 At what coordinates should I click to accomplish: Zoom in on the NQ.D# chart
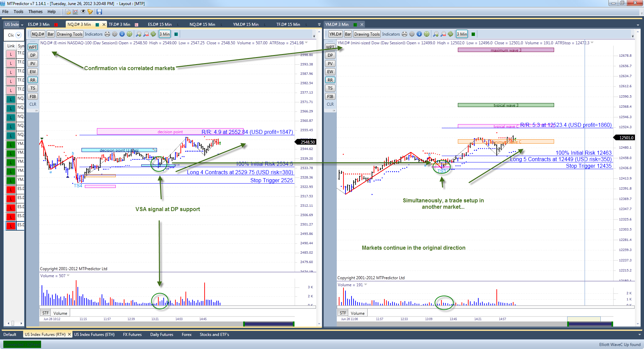point(139,34)
